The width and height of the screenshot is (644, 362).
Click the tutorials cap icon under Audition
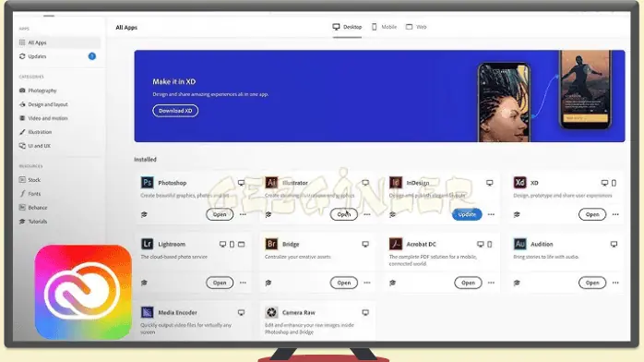517,283
